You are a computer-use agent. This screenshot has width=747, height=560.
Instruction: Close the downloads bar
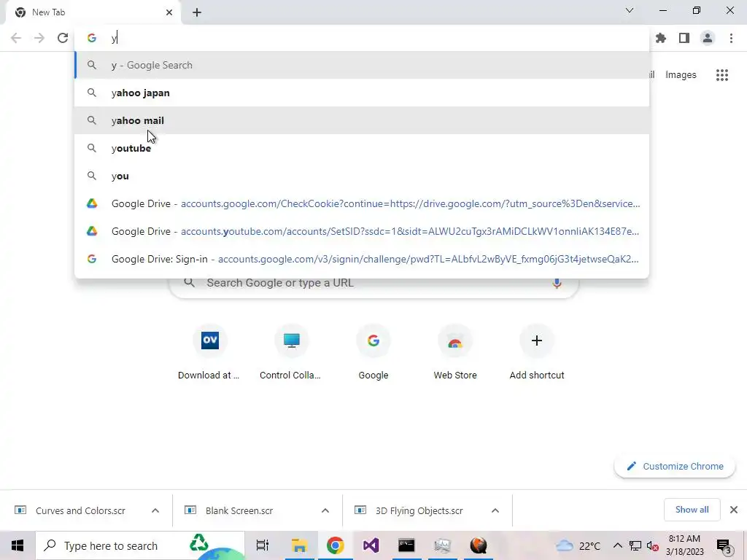734,510
